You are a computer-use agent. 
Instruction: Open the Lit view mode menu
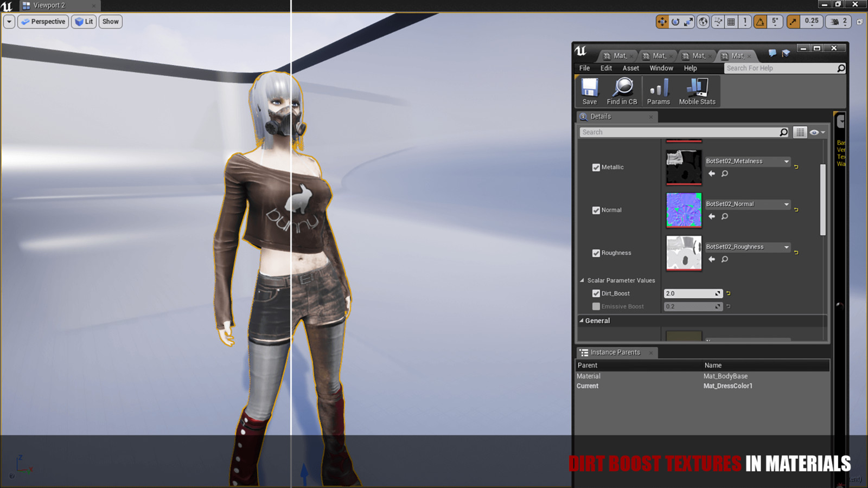tap(84, 22)
